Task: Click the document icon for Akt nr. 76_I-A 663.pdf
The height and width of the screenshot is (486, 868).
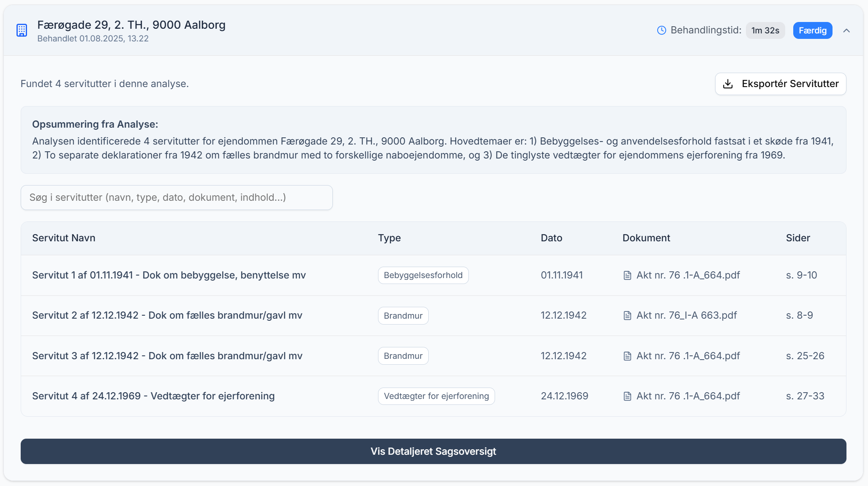Action: (x=628, y=315)
